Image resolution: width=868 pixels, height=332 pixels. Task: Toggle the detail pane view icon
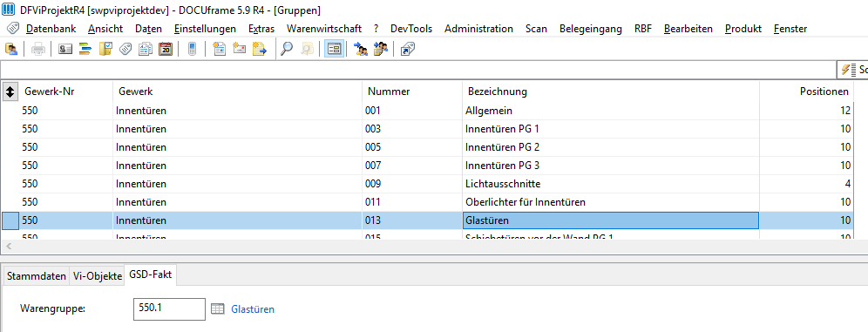coord(334,50)
